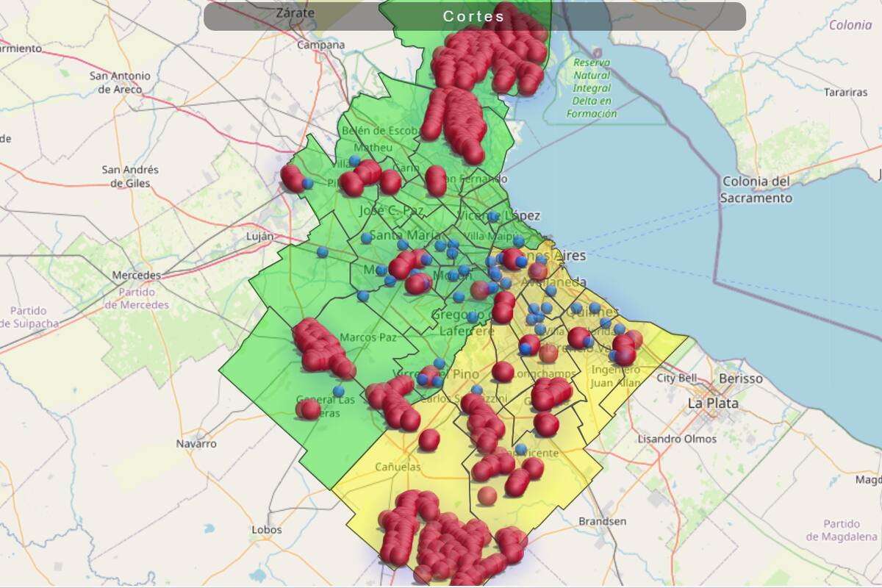Select blue marker beside red marker west of Pilar

(x=307, y=183)
